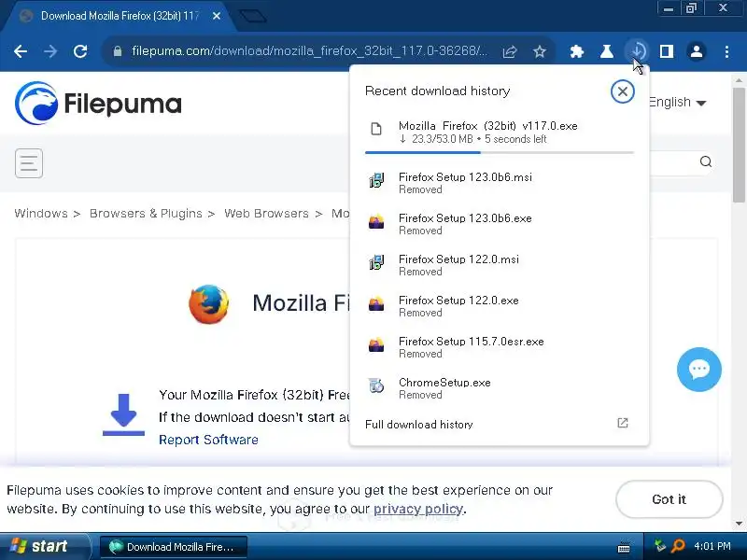This screenshot has height=560, width=747.
Task: Dismiss cookie notice with Got it
Action: point(669,499)
